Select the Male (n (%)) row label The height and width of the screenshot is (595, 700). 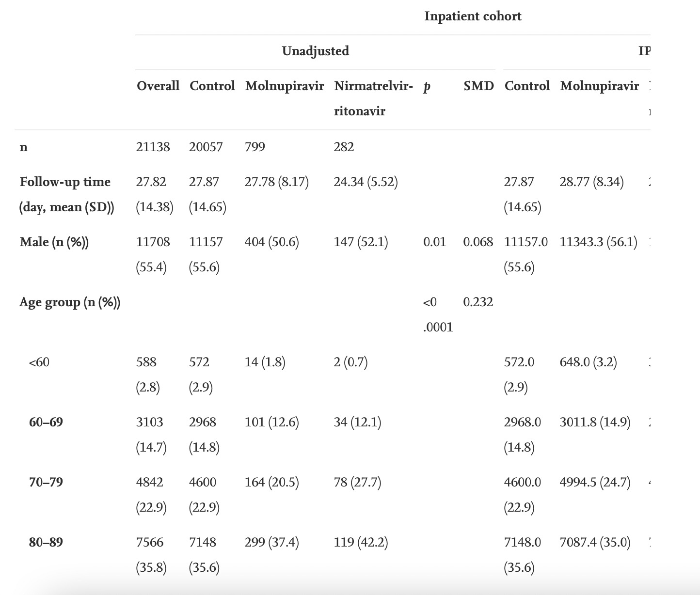point(54,242)
